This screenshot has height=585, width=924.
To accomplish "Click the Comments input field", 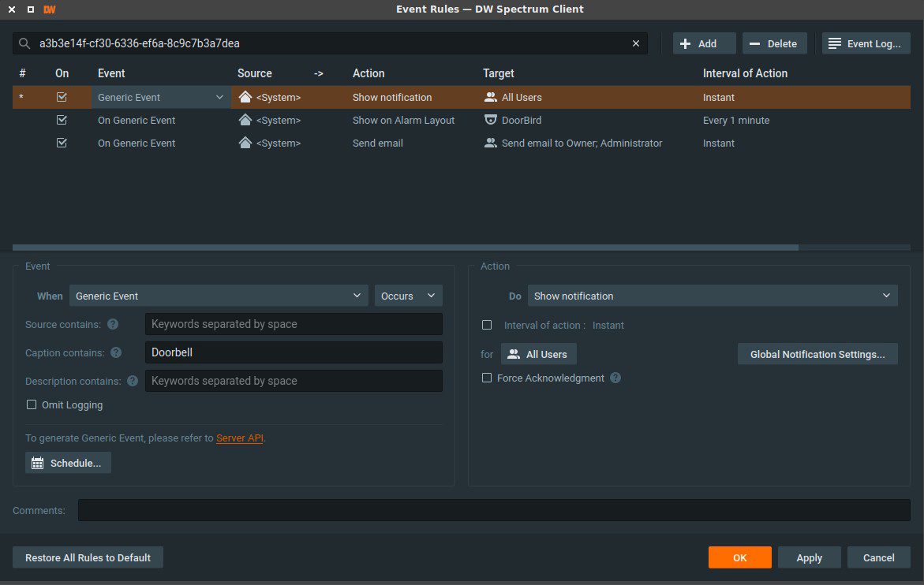I will click(494, 510).
